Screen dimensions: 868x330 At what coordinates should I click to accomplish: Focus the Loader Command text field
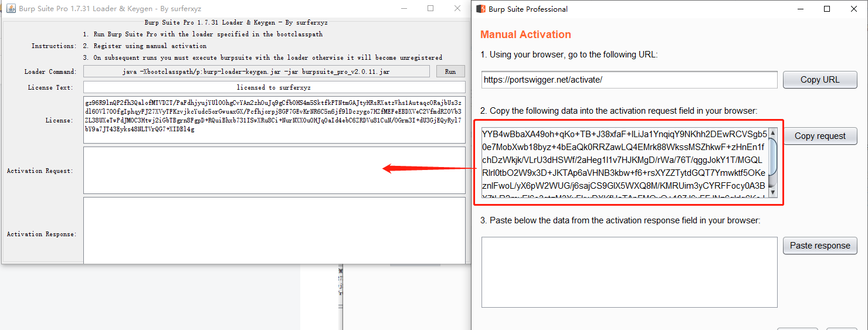click(x=256, y=72)
